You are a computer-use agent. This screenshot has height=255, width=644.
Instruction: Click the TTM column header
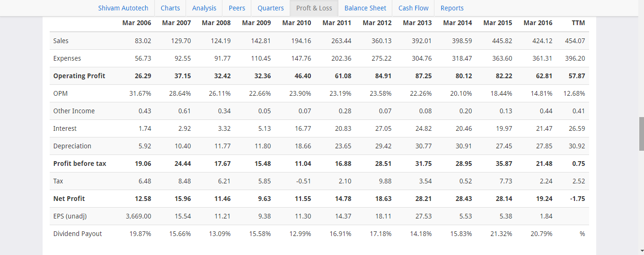578,23
